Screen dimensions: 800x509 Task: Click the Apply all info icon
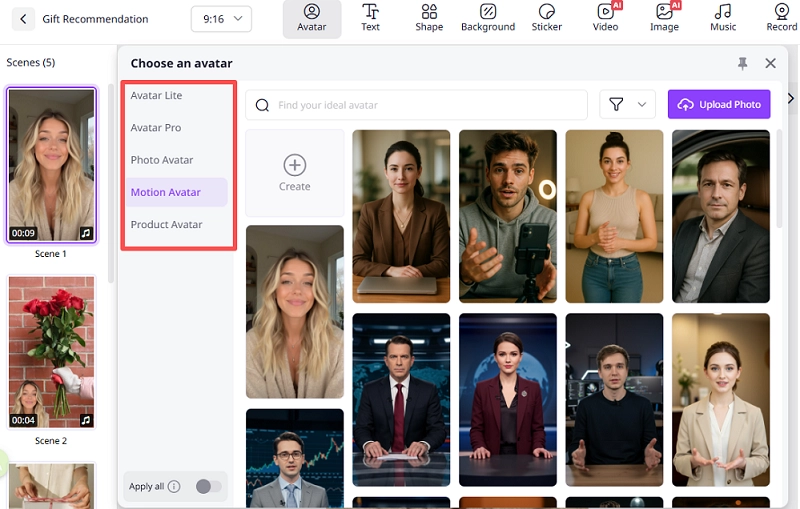(x=174, y=487)
